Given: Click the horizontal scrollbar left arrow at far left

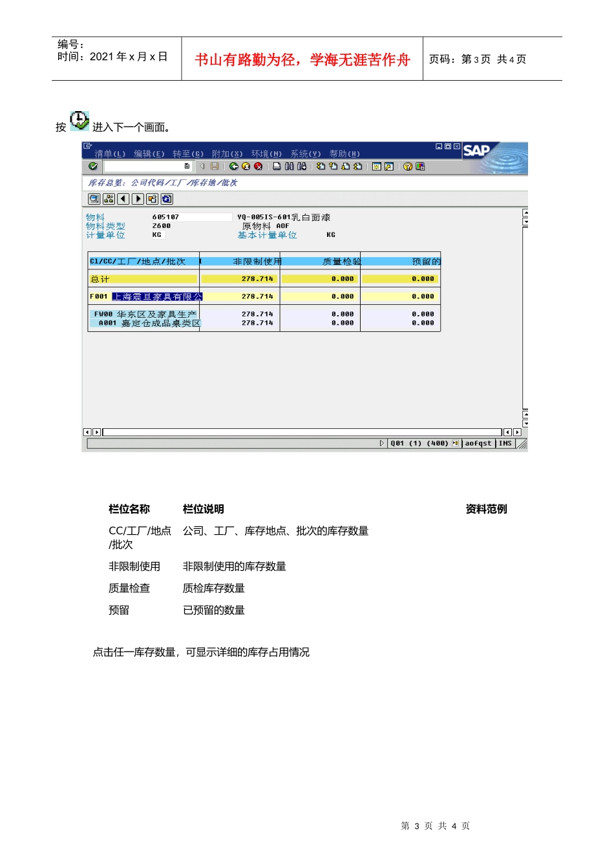Looking at the screenshot, I should coord(87,432).
